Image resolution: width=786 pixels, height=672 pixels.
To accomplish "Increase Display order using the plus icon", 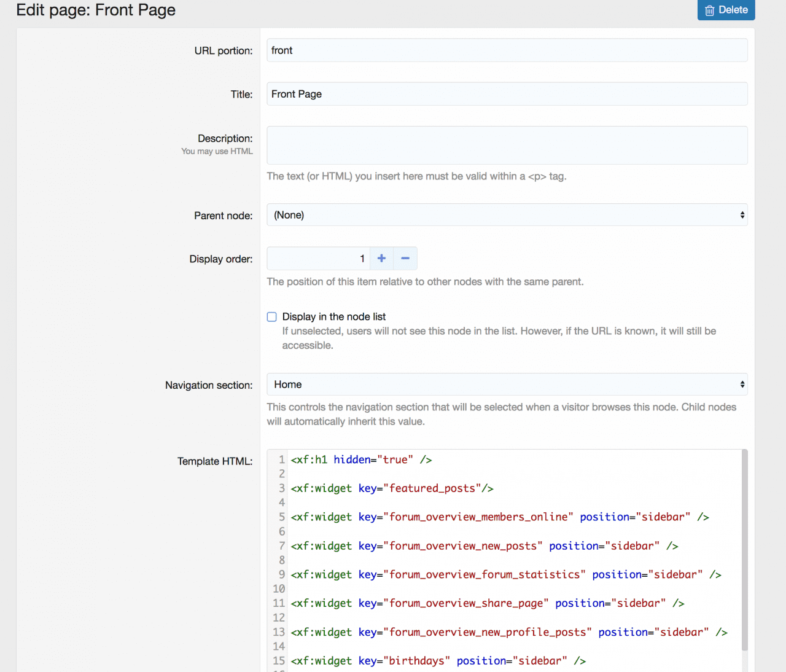I will tap(381, 258).
